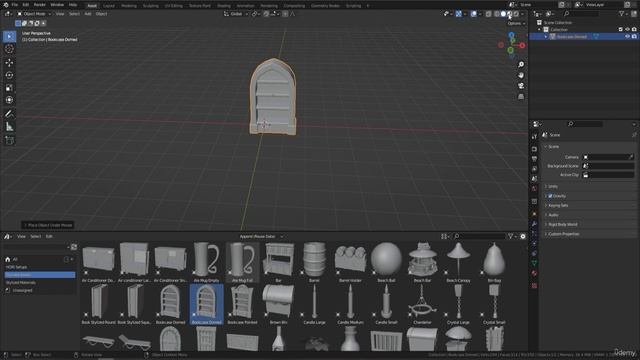Exclude Collection from view layer checkbox
Screen dimensions: 640x360
(620, 29)
